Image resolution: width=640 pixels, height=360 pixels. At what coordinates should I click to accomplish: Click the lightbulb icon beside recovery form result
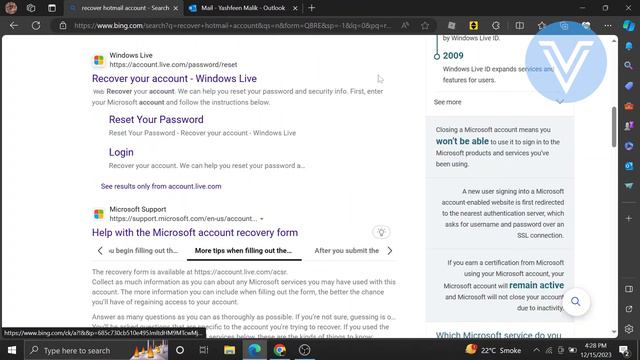381,232
